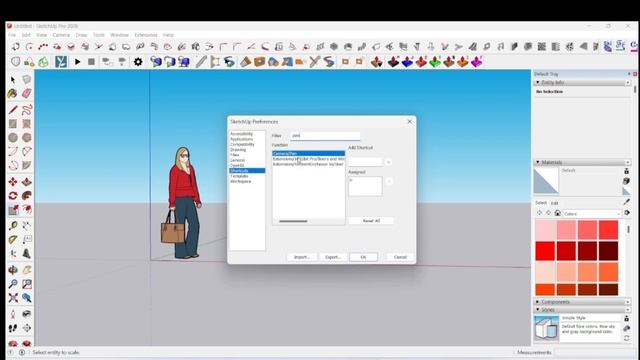Select highlighted Camera/Pan function row
Screen dimensions: 640x360
click(x=309, y=153)
